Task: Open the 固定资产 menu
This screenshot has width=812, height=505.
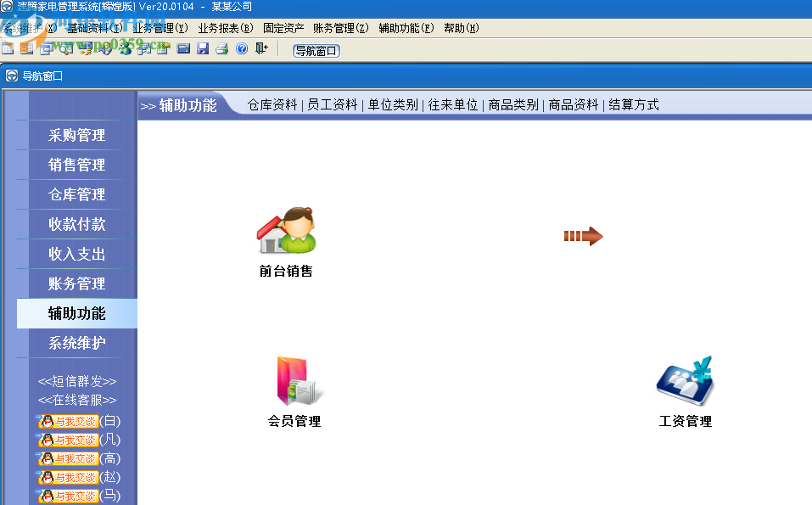Action: tap(283, 28)
